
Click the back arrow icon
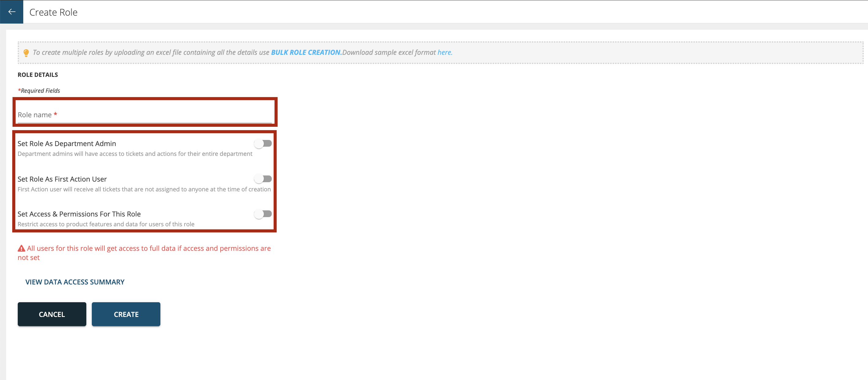[11, 12]
